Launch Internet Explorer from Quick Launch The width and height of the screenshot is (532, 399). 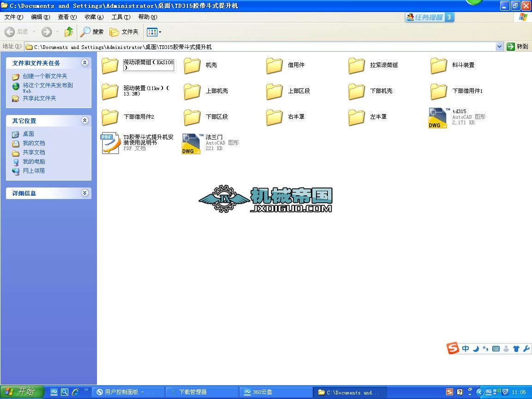pyautogui.click(x=75, y=392)
